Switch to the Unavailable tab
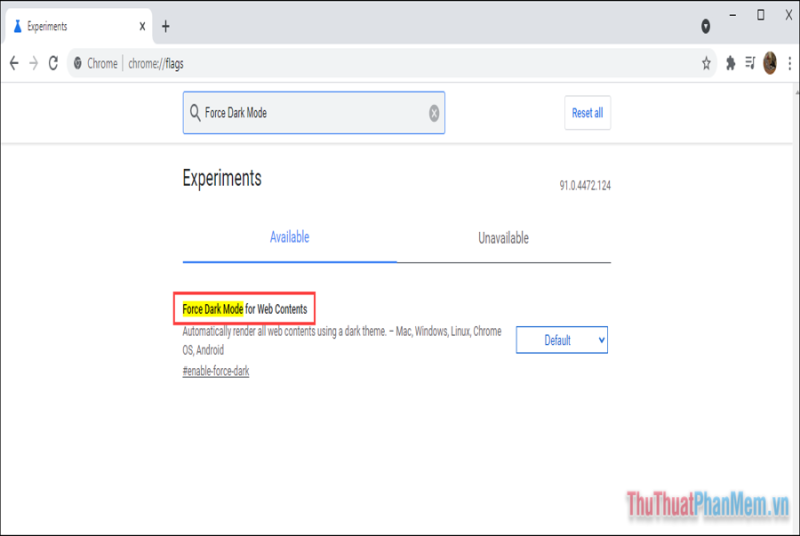The width and height of the screenshot is (800, 536). pos(503,238)
